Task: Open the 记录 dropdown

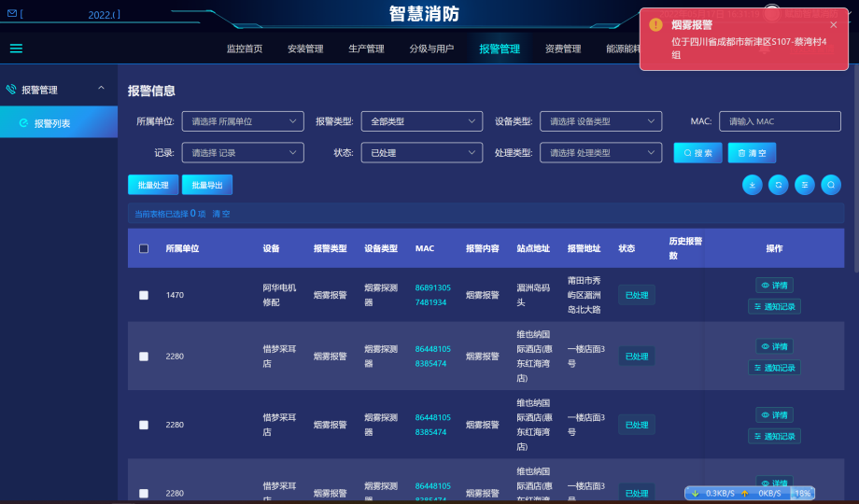Action: click(x=243, y=153)
